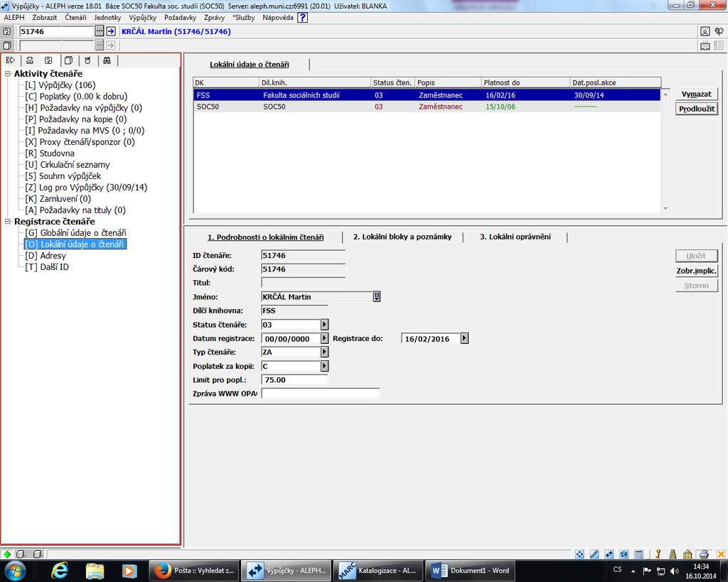Click the butterfly icon at top right
Viewport: 728px width, 582px height.
click(719, 31)
